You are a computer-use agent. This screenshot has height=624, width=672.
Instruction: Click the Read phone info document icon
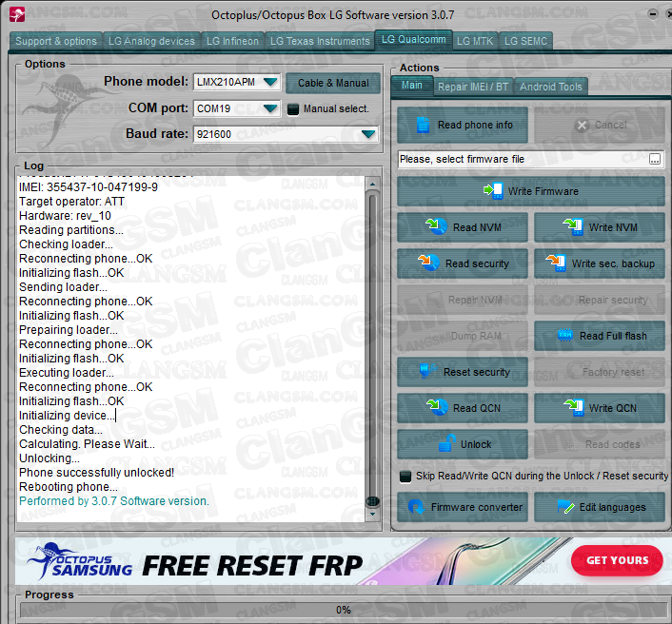(423, 125)
